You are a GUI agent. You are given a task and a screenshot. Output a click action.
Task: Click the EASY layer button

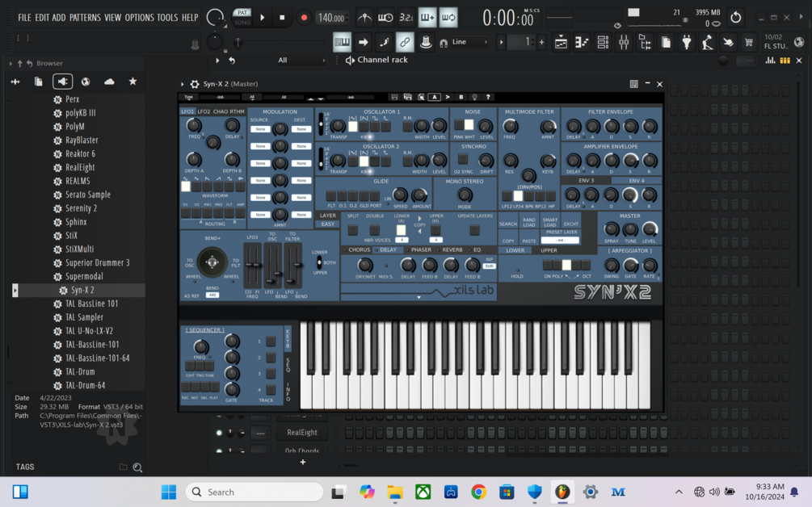pyautogui.click(x=327, y=224)
